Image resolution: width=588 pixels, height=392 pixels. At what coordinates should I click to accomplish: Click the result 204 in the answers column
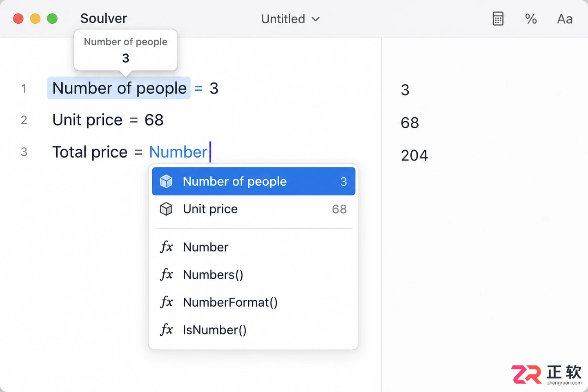[x=414, y=156]
